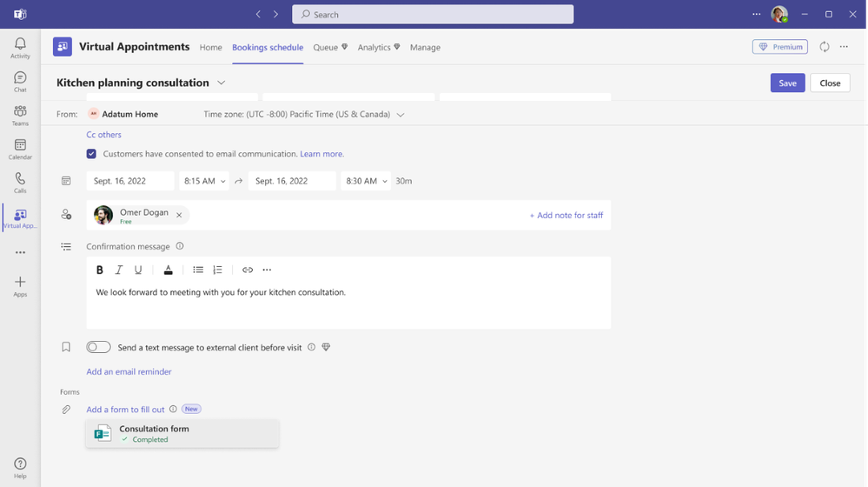Switch to the Home tab
868x487 pixels.
(x=210, y=47)
